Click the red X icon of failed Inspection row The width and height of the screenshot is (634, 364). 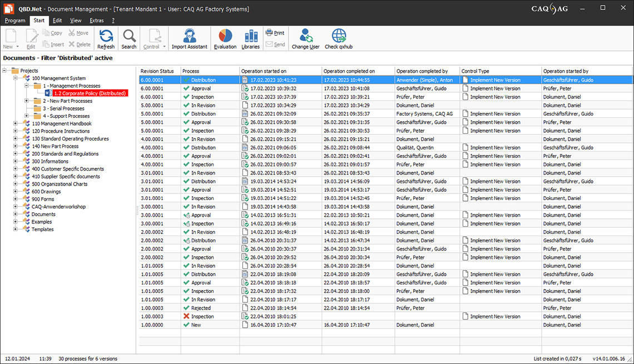[186, 316]
